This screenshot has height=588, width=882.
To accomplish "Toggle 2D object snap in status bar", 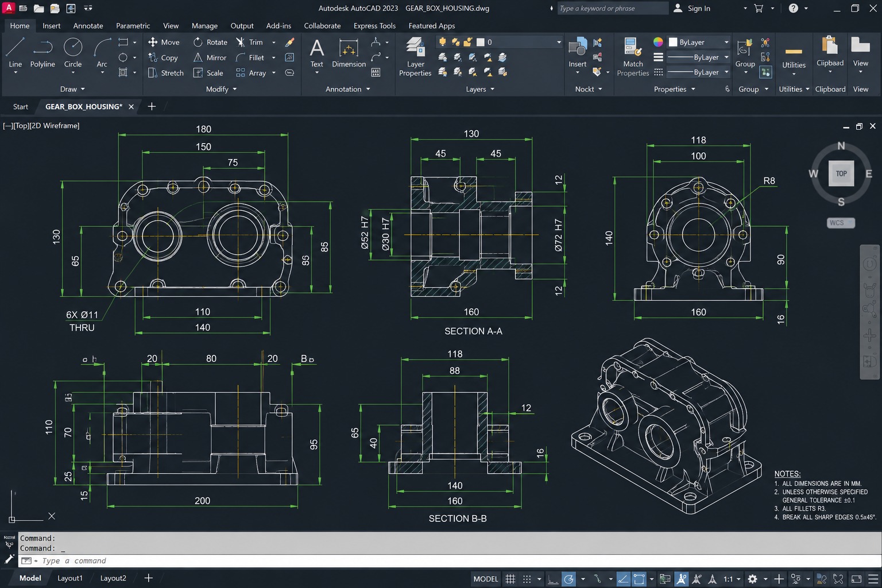I will click(639, 579).
